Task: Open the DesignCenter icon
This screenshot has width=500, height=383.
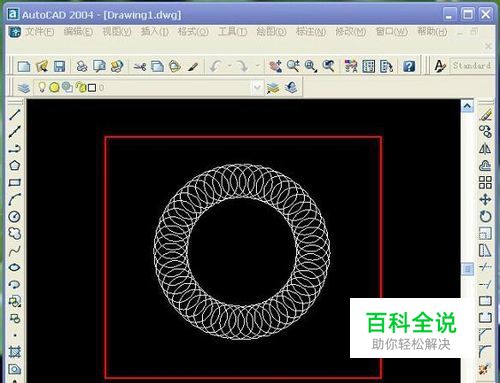Action: tap(369, 66)
